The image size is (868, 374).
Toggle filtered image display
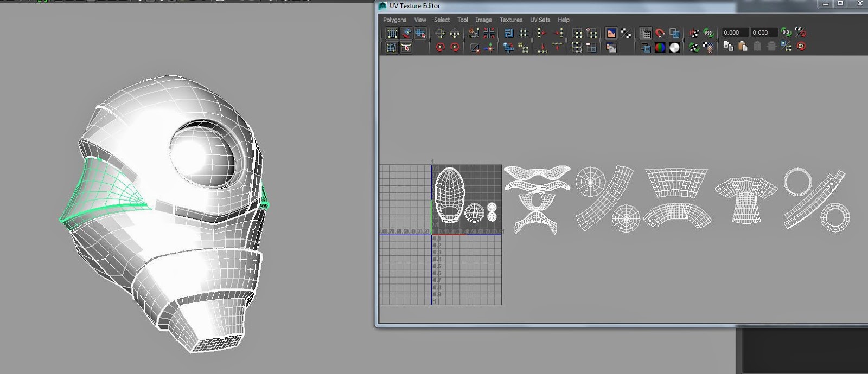[626, 33]
